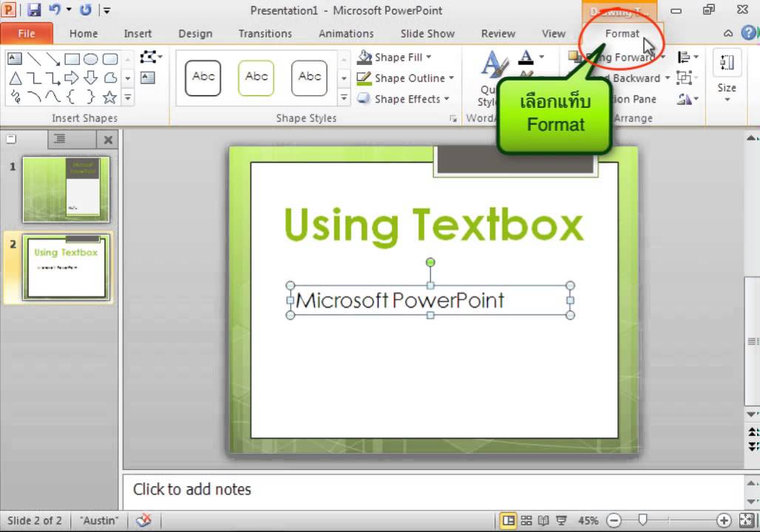Choose the Rounded Rectangle shape
Screen dimensions: 760x532
pyautogui.click(x=110, y=59)
